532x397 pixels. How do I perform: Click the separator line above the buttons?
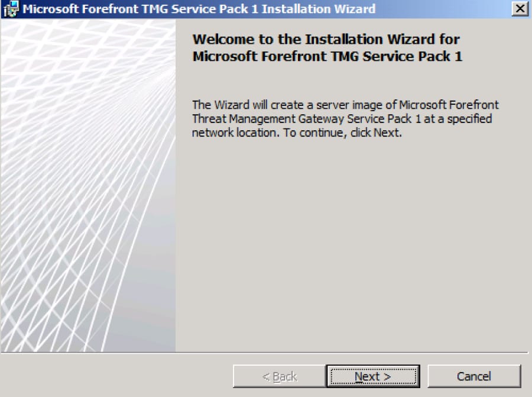tap(265, 353)
